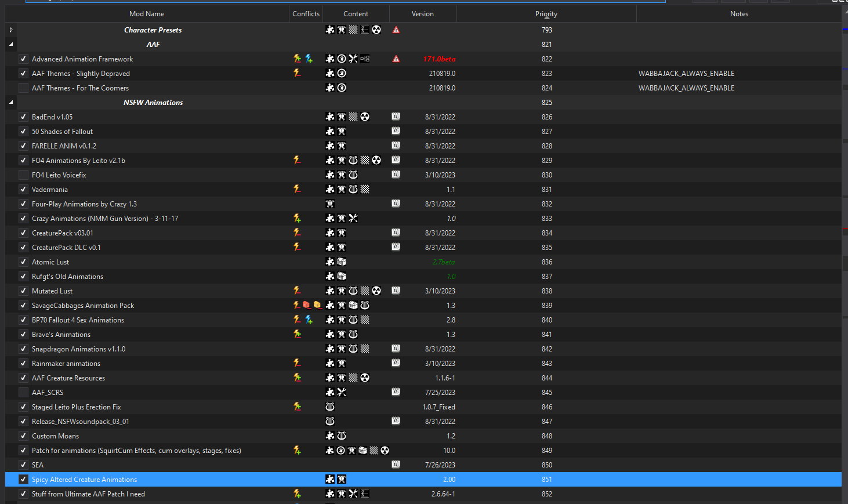Click the conflict icon on the Brave's Animations row
The height and width of the screenshot is (504, 848).
[x=297, y=334]
